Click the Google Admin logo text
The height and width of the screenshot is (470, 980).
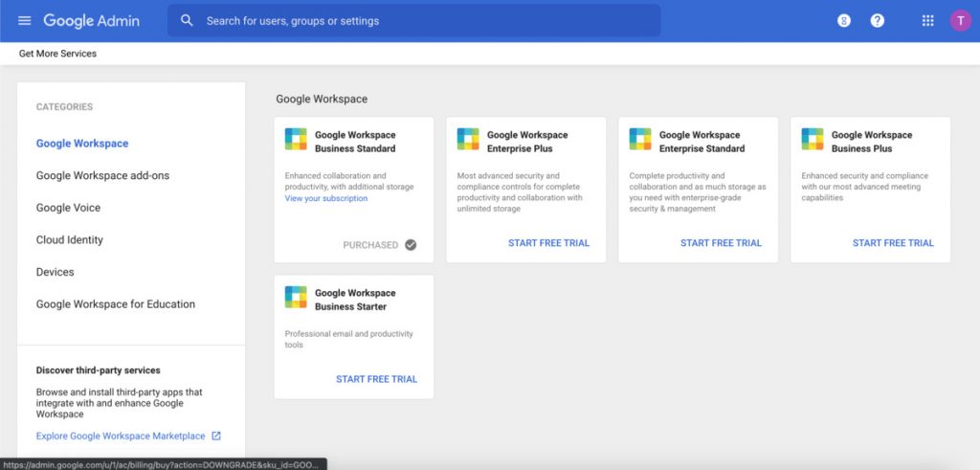(91, 21)
